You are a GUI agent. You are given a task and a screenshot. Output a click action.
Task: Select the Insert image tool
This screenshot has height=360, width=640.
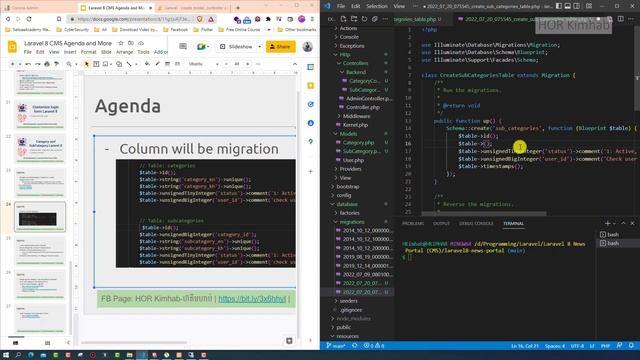tap(106, 64)
